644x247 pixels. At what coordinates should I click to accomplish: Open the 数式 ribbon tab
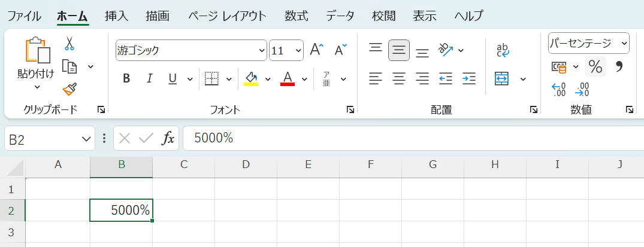[x=297, y=16]
